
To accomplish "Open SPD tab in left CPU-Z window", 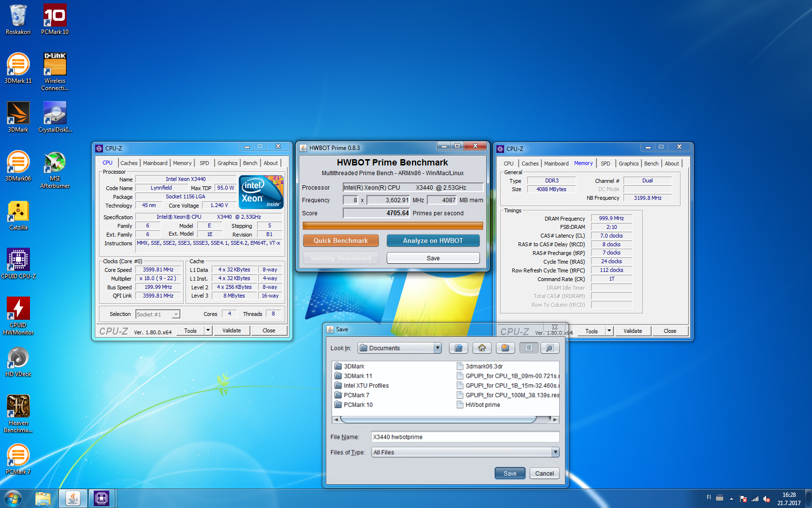I will tap(204, 163).
